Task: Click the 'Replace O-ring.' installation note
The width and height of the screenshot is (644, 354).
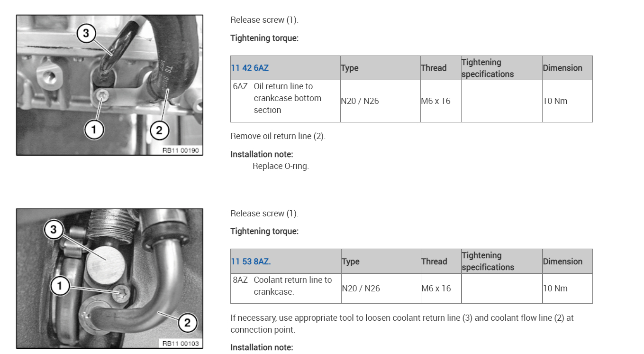Action: click(281, 166)
